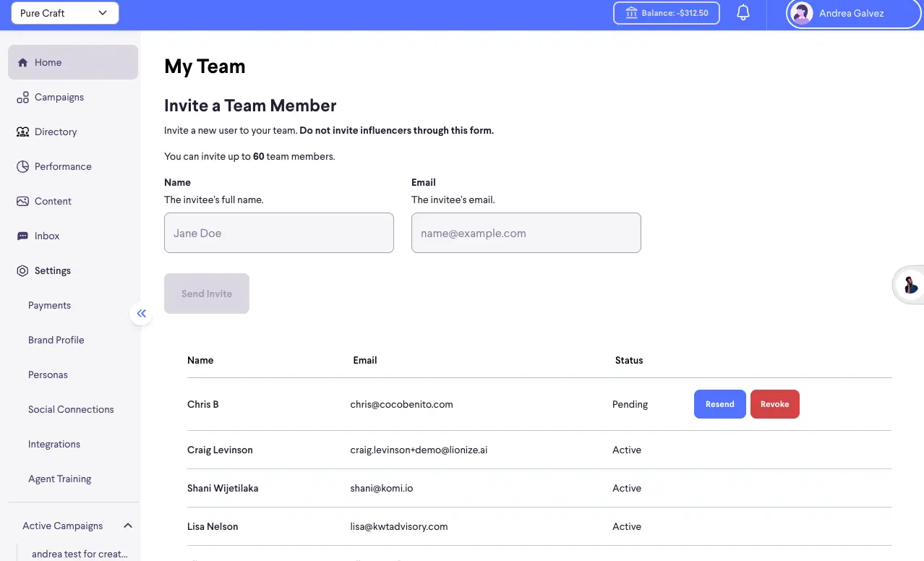Screen dimensions: 924x561
Task: Collapse the Active Campaigns section
Action: coord(128,526)
